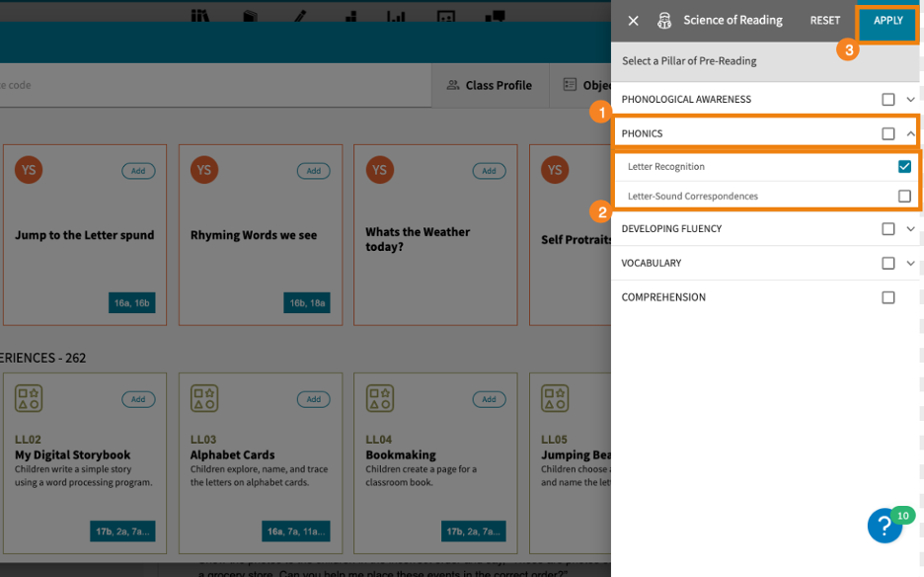This screenshot has height=577, width=924.
Task: Expand the Vocabulary section chevron
Action: (911, 264)
